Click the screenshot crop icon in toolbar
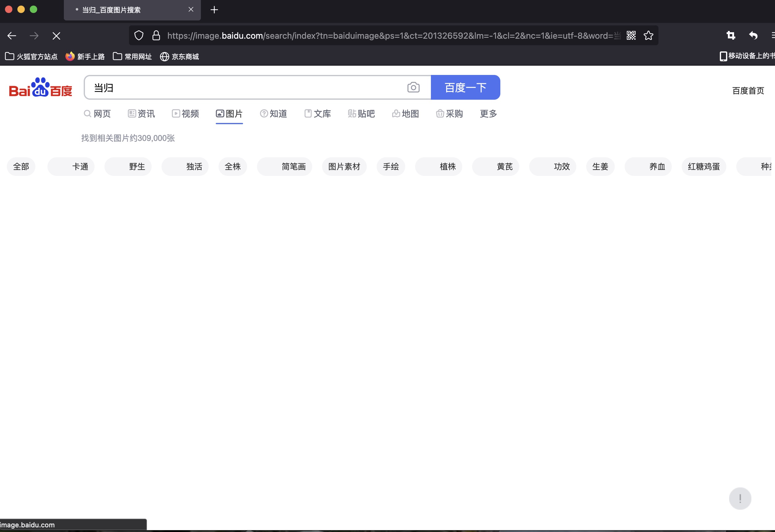Image resolution: width=775 pixels, height=532 pixels. tap(731, 36)
